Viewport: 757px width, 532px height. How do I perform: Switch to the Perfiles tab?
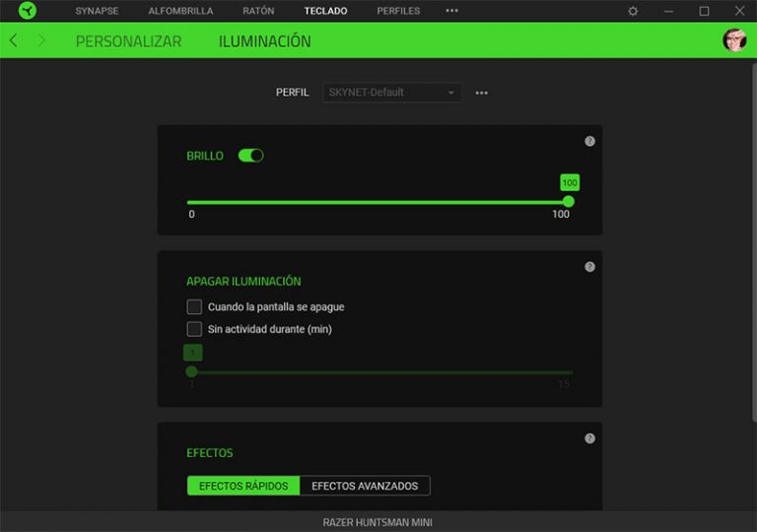click(398, 11)
